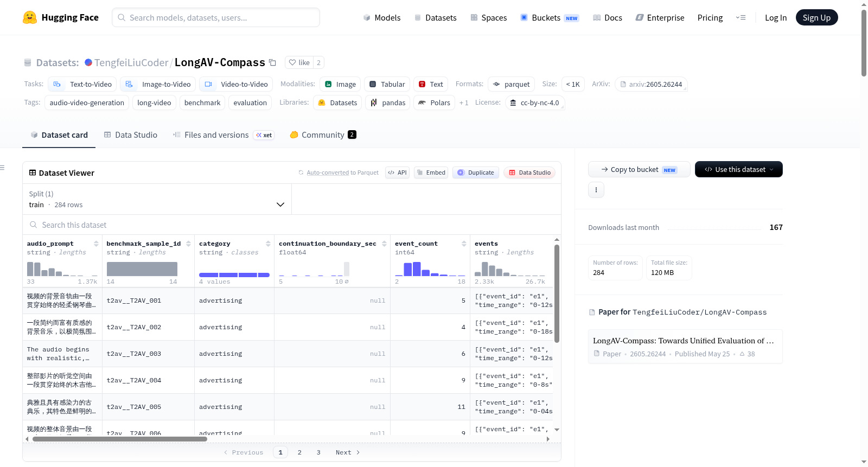The image size is (868, 467).
Task: Click the TengfeiLiuCoder avatar icon
Action: 88,62
